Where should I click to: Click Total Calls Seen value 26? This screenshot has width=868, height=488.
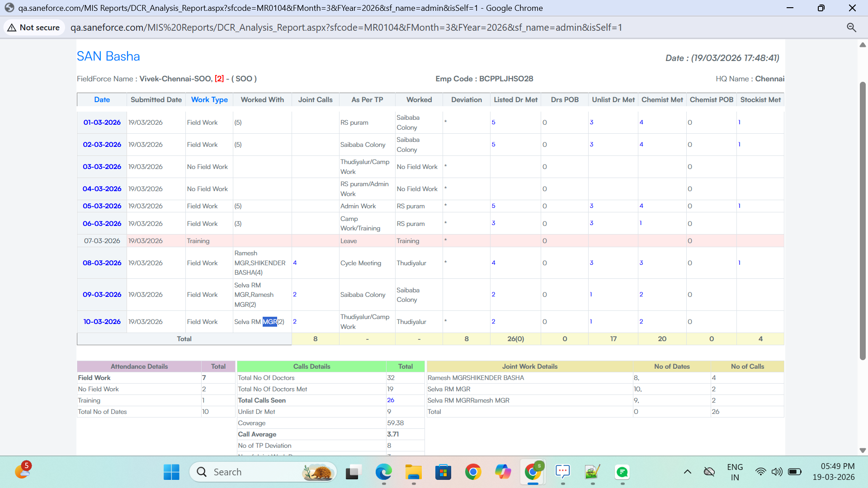[x=391, y=400]
